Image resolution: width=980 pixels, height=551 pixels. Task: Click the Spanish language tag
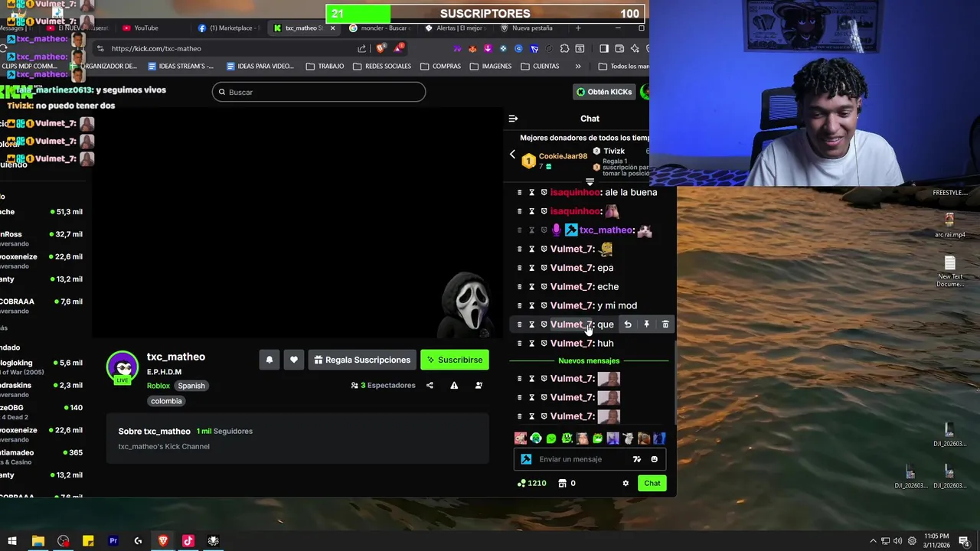click(191, 386)
